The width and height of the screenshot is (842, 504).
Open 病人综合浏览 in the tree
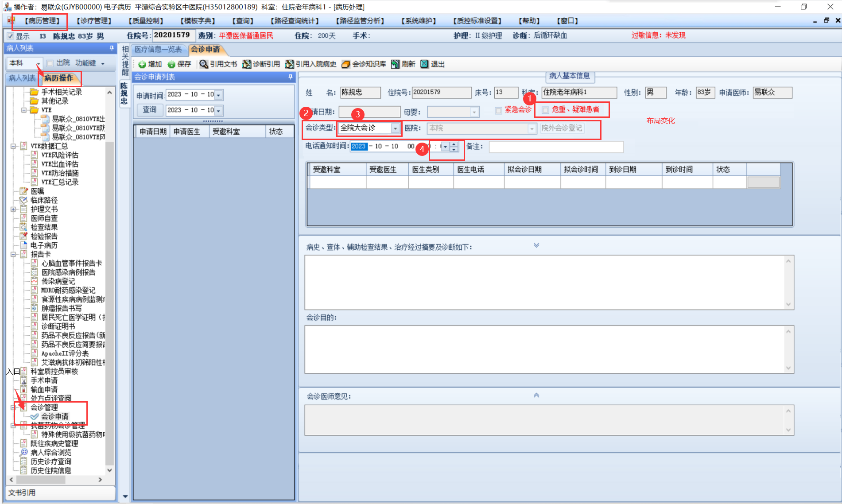[x=50, y=452]
